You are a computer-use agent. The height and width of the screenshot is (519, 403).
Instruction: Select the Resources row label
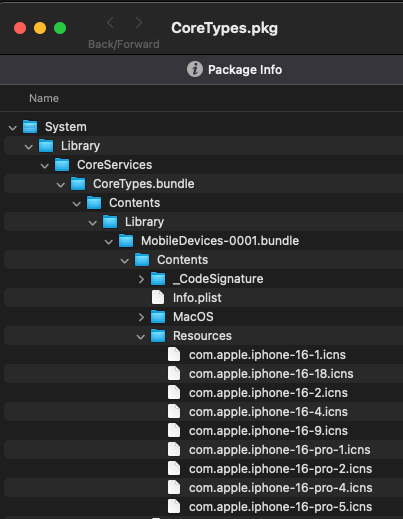coord(202,336)
